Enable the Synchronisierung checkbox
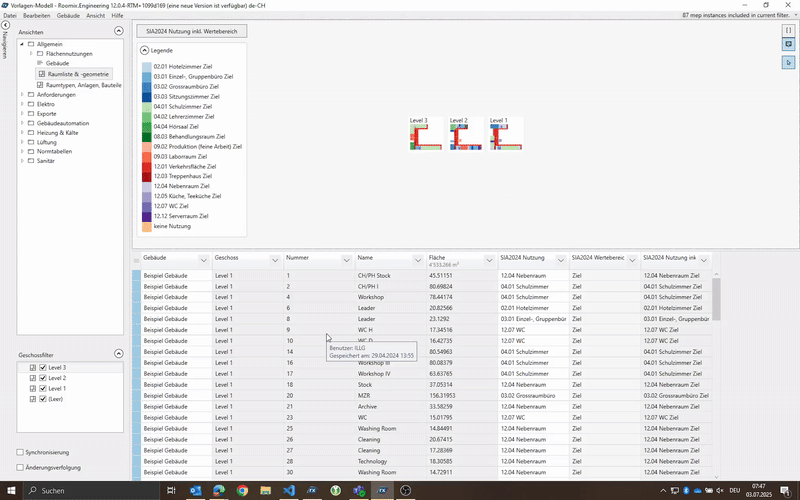Image resolution: width=800 pixels, height=500 pixels. pyautogui.click(x=21, y=452)
